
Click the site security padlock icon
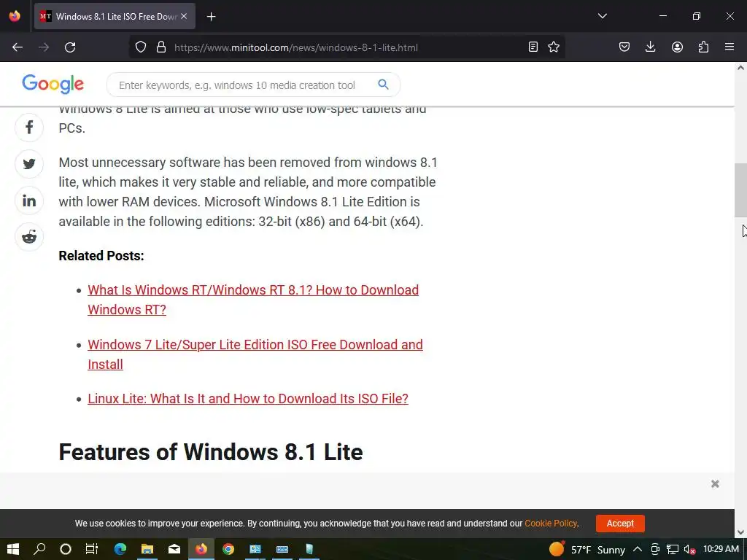[x=161, y=47]
